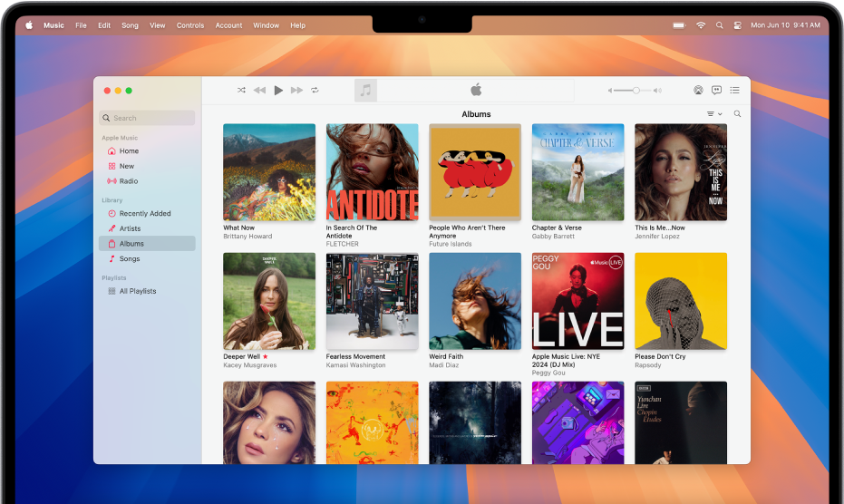Open the Playing Next queue list
844x504 pixels.
pyautogui.click(x=734, y=91)
